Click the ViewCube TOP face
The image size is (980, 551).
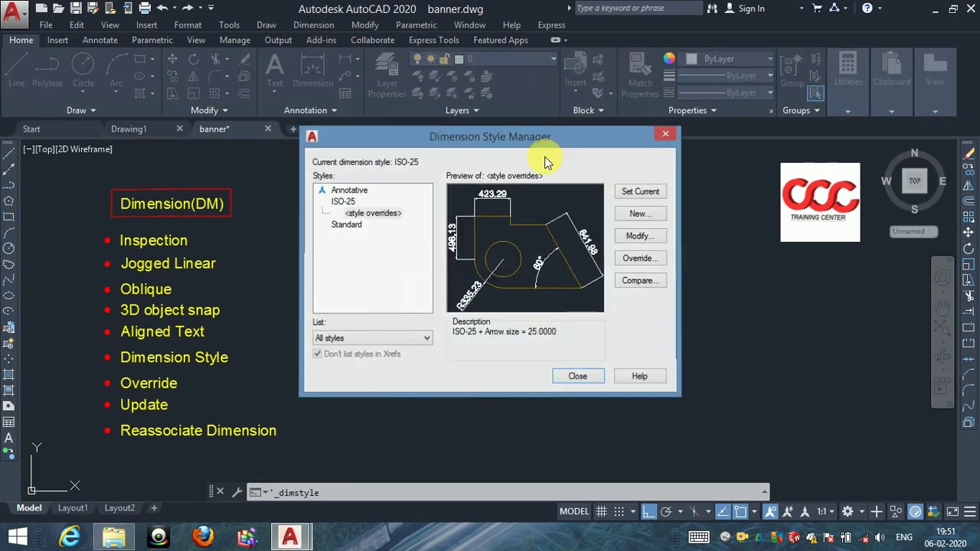pyautogui.click(x=914, y=181)
